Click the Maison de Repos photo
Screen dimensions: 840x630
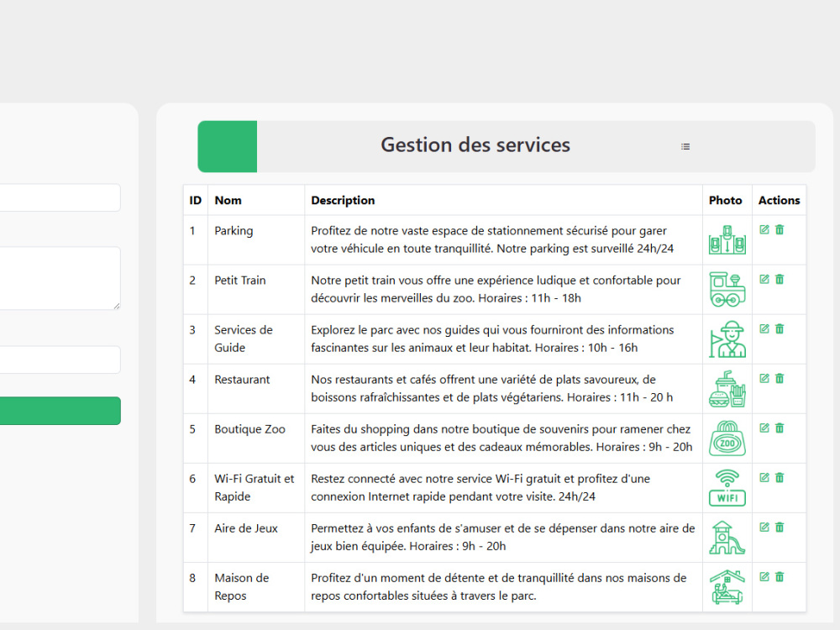727,587
